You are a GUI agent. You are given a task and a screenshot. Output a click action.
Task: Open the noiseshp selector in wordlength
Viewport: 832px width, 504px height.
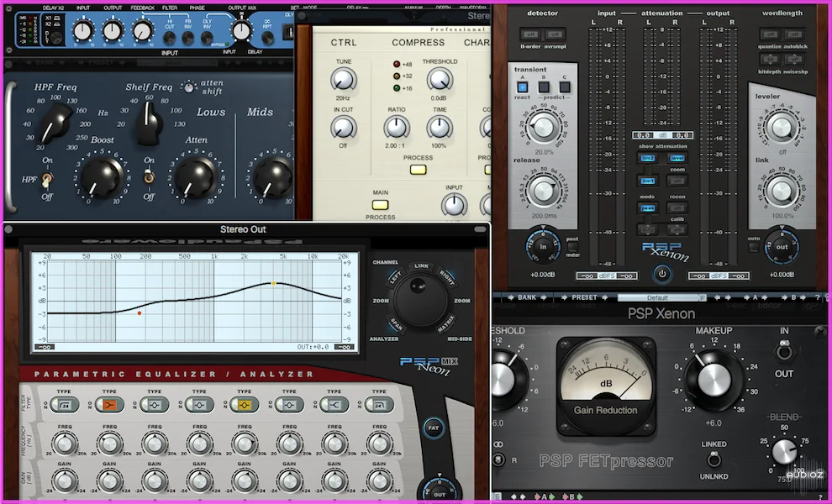point(794,60)
